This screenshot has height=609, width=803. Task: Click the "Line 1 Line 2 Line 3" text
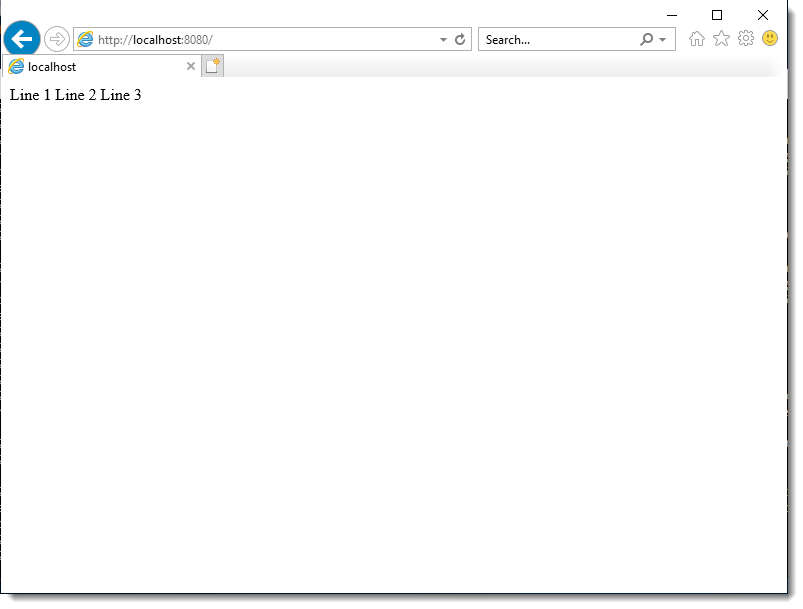tap(75, 95)
